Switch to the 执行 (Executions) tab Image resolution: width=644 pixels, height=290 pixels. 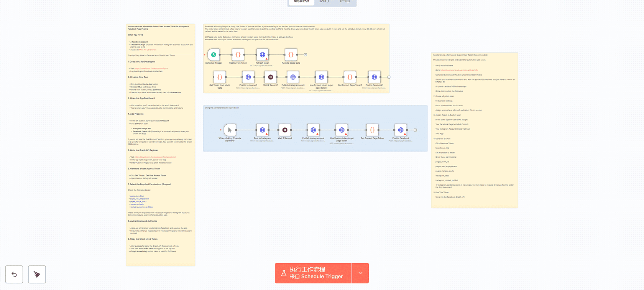[x=324, y=2]
